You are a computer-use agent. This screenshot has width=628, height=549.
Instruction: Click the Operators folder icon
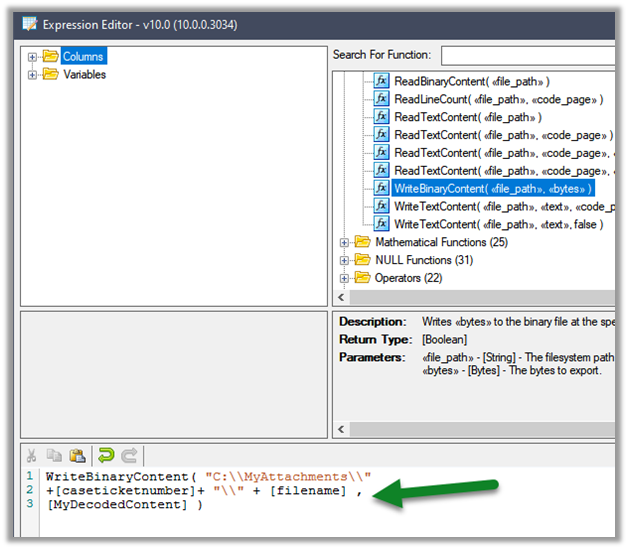pos(362,278)
